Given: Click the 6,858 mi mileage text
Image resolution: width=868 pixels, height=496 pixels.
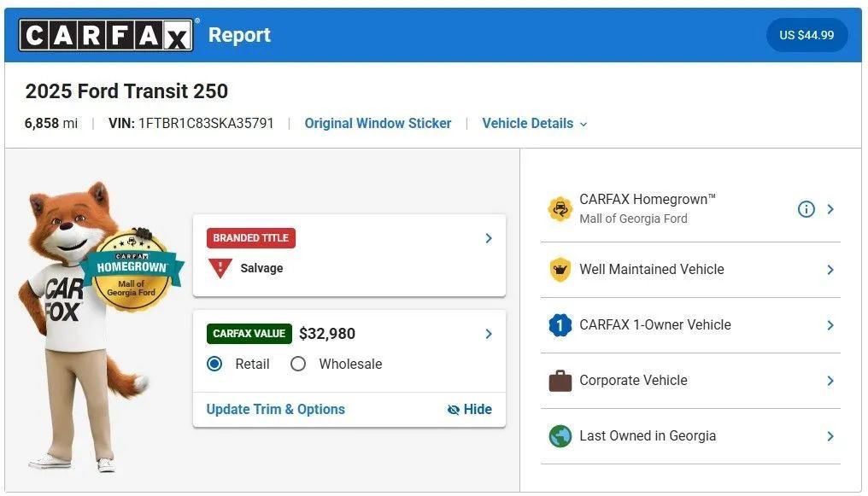Looking at the screenshot, I should tap(51, 123).
